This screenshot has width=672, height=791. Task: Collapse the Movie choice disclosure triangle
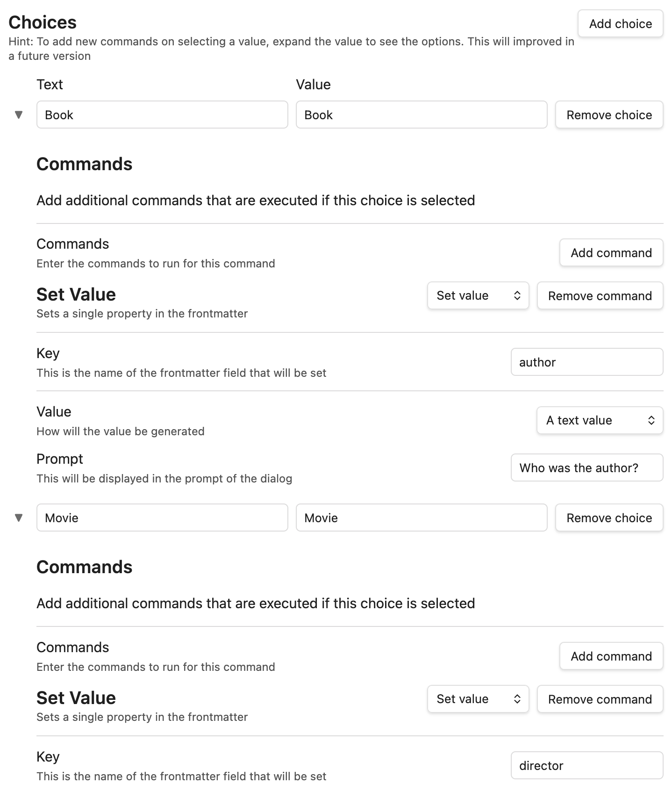point(19,518)
